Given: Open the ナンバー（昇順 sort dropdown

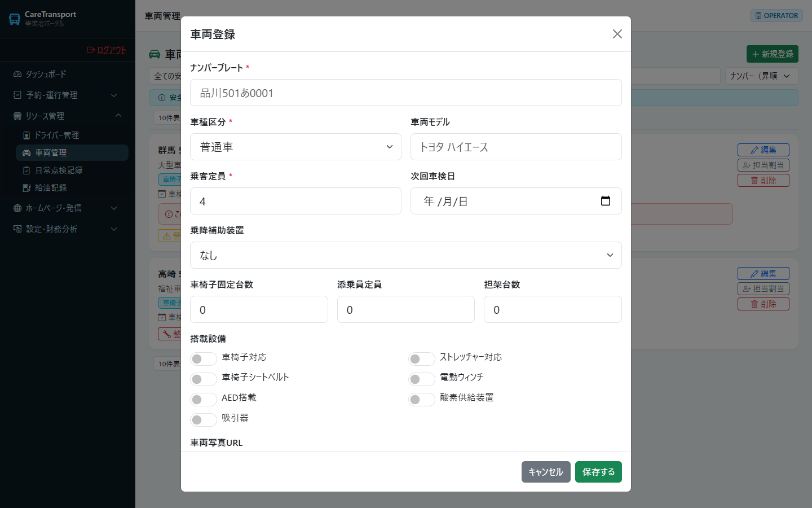Looking at the screenshot, I should coord(762,76).
